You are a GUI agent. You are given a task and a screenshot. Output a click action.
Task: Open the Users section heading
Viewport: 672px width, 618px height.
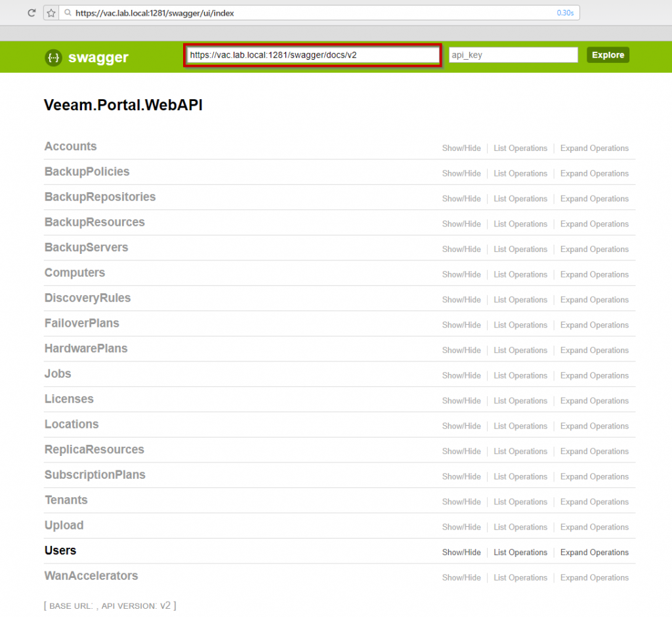[x=60, y=550]
